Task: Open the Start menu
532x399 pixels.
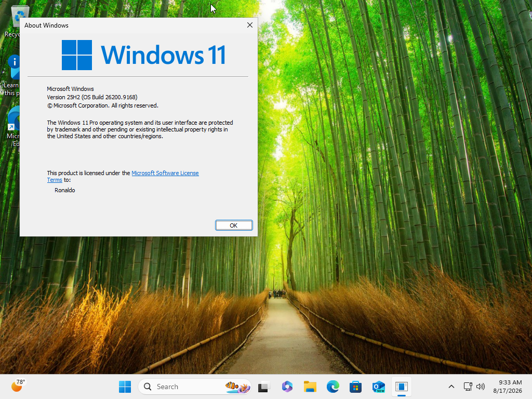Action: click(x=125, y=387)
